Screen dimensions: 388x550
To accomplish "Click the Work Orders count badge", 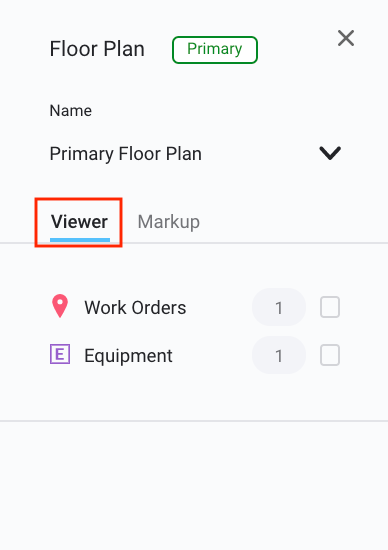I will point(279,307).
